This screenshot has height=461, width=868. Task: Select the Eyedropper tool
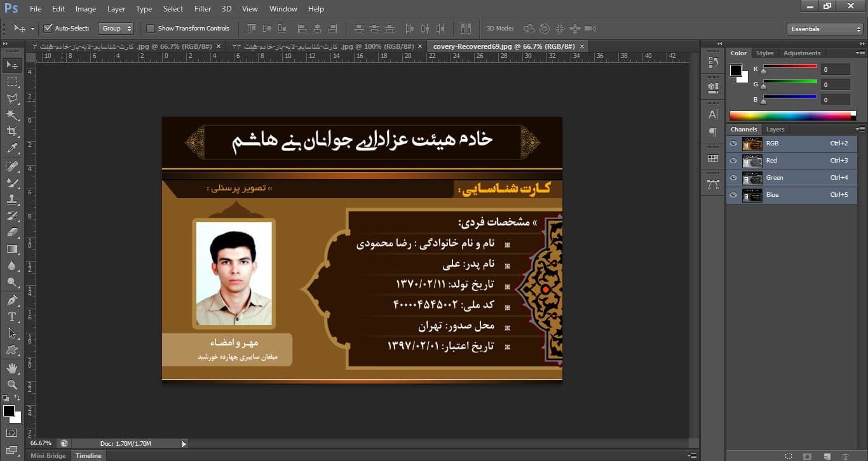[x=12, y=148]
